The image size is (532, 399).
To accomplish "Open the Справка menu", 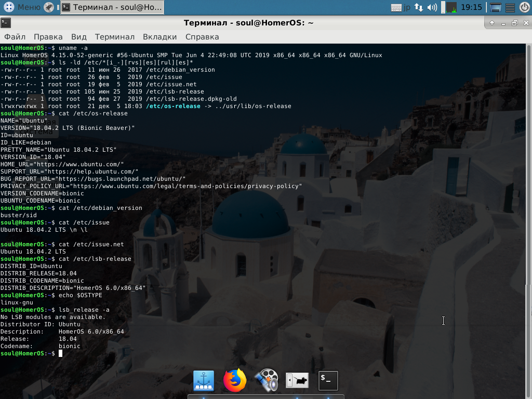I will pos(202,37).
